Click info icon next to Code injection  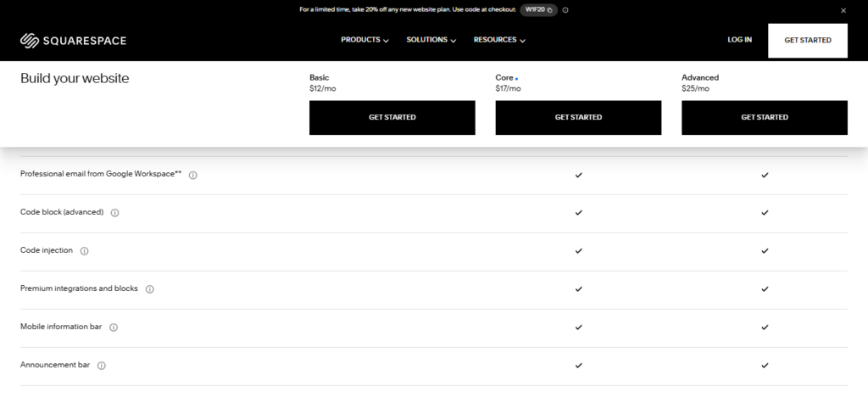[x=85, y=251]
